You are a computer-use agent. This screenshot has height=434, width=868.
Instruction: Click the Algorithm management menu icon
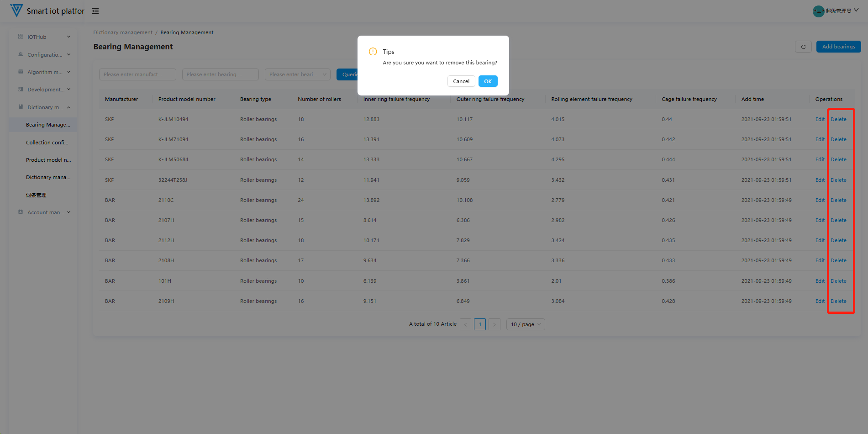pos(21,72)
